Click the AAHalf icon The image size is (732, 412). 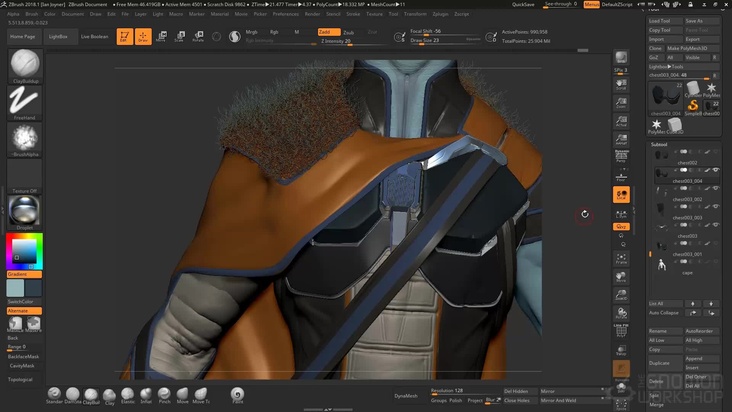tap(621, 139)
